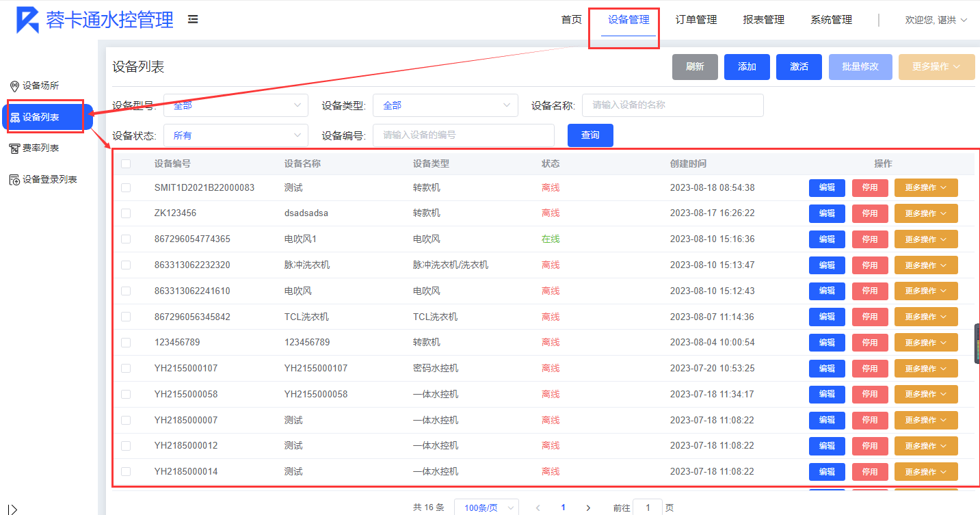
Task: Open the 100条/页 page size dropdown
Action: (486, 507)
